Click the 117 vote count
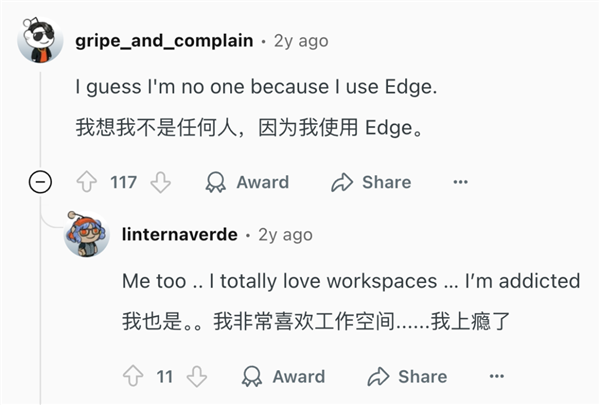600x405 pixels. tap(123, 182)
